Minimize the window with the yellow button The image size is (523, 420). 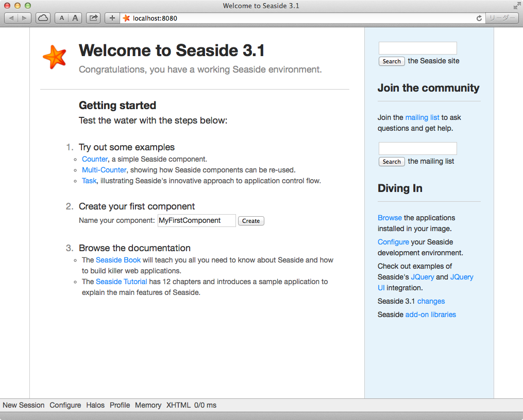coord(18,6)
